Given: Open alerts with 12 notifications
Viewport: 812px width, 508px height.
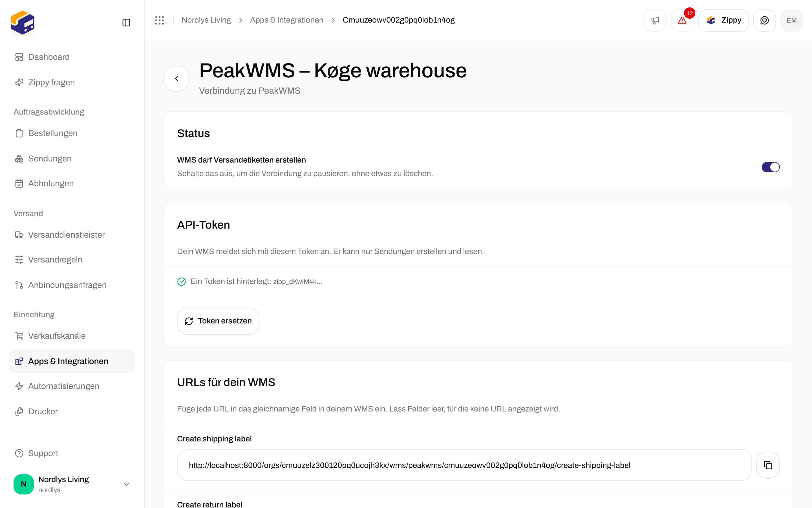Looking at the screenshot, I should [x=682, y=20].
